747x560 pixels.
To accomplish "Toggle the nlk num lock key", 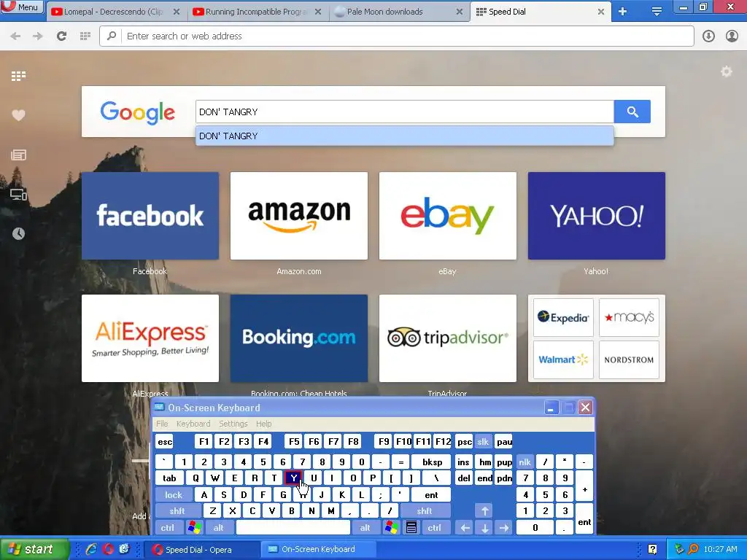I will coord(525,462).
